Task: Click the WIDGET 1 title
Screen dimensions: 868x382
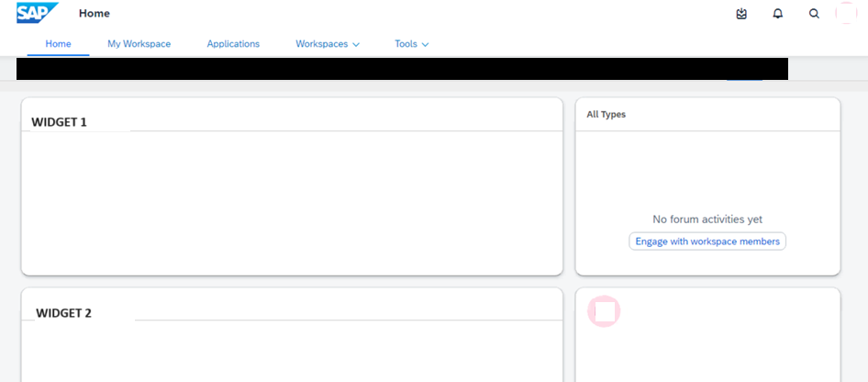Action: (x=60, y=122)
